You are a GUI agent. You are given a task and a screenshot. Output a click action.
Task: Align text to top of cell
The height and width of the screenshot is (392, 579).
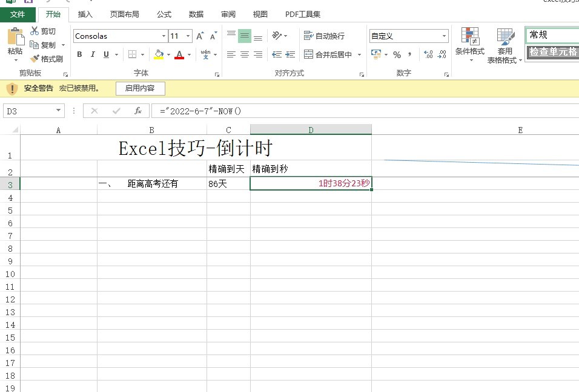click(x=231, y=36)
